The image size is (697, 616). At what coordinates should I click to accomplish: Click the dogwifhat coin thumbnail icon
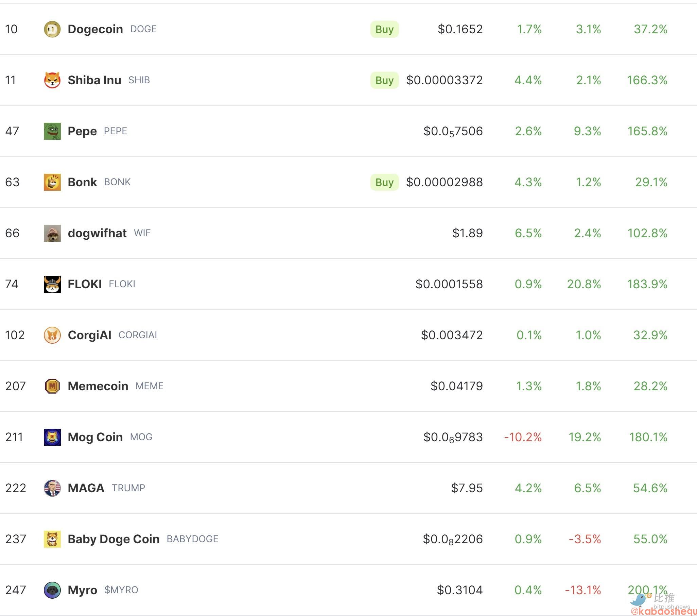tap(52, 233)
